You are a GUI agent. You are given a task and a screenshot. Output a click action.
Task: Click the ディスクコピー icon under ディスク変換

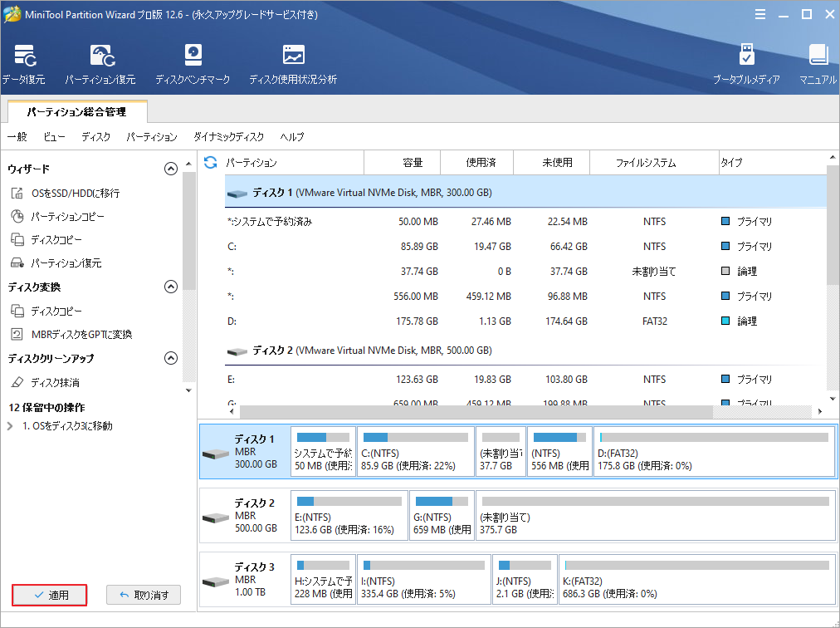(17, 311)
